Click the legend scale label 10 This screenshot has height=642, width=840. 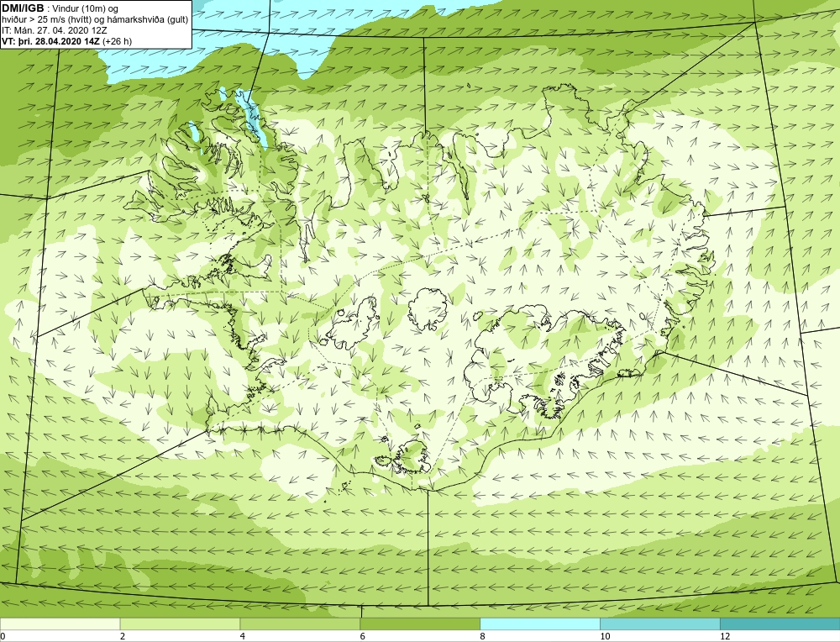[605, 636]
